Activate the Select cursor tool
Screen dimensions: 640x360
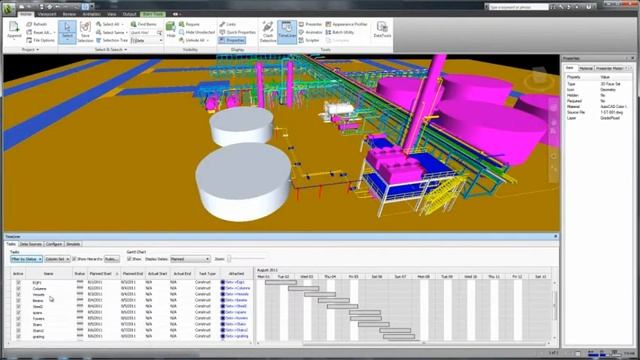[x=67, y=31]
